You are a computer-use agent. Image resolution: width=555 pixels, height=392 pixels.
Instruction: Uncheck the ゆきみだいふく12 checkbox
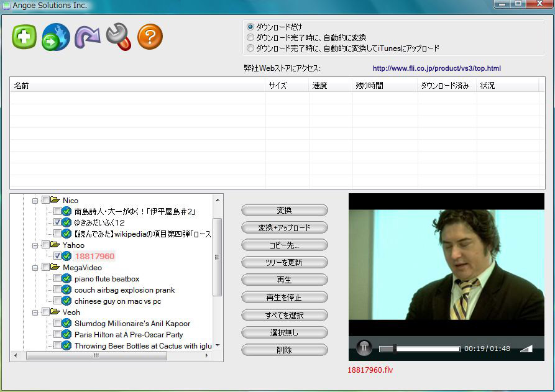pyautogui.click(x=57, y=222)
